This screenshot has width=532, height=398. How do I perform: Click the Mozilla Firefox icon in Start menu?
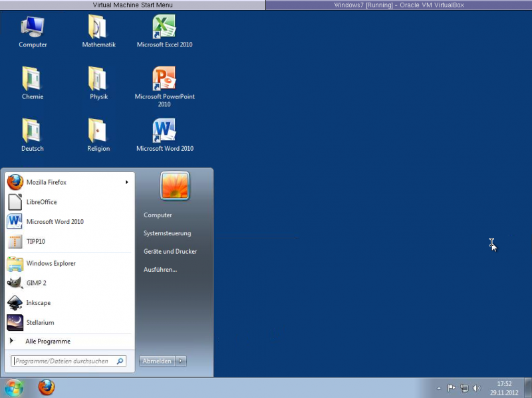pyautogui.click(x=15, y=182)
